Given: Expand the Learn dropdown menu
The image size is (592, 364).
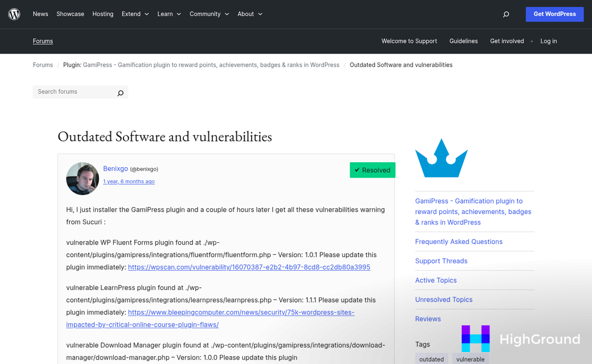Looking at the screenshot, I should coord(169,14).
